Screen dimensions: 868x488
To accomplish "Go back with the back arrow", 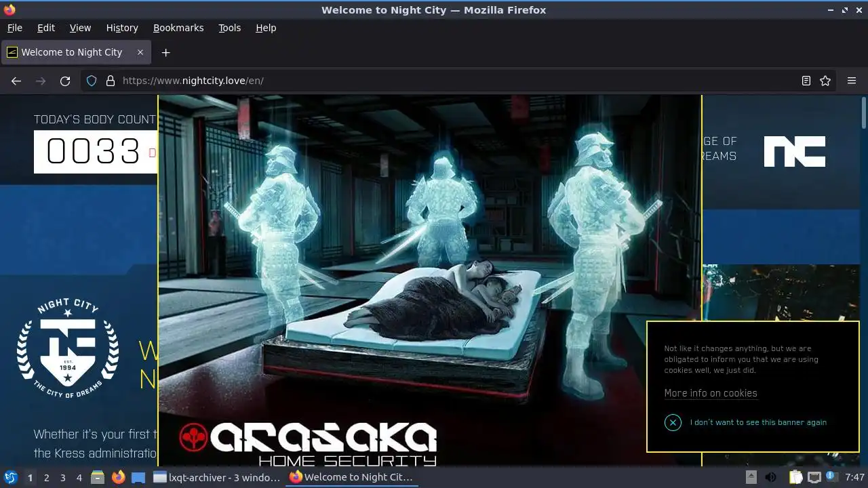I will click(x=16, y=81).
